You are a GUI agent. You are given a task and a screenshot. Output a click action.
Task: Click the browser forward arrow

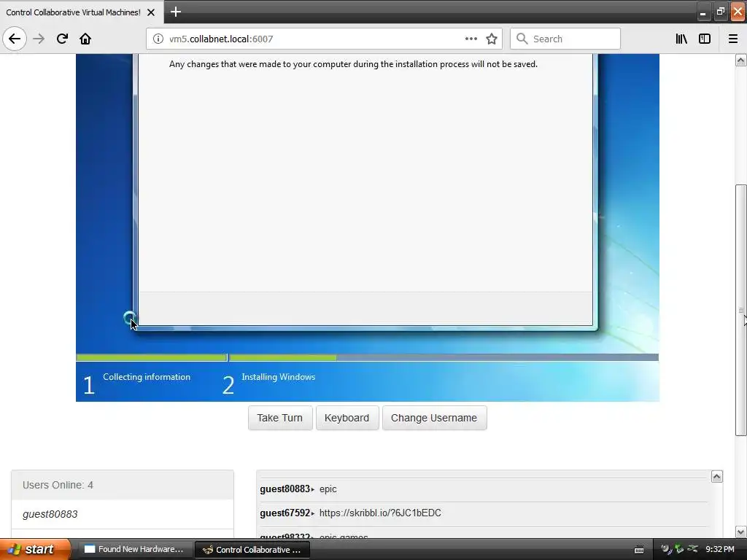click(x=39, y=39)
